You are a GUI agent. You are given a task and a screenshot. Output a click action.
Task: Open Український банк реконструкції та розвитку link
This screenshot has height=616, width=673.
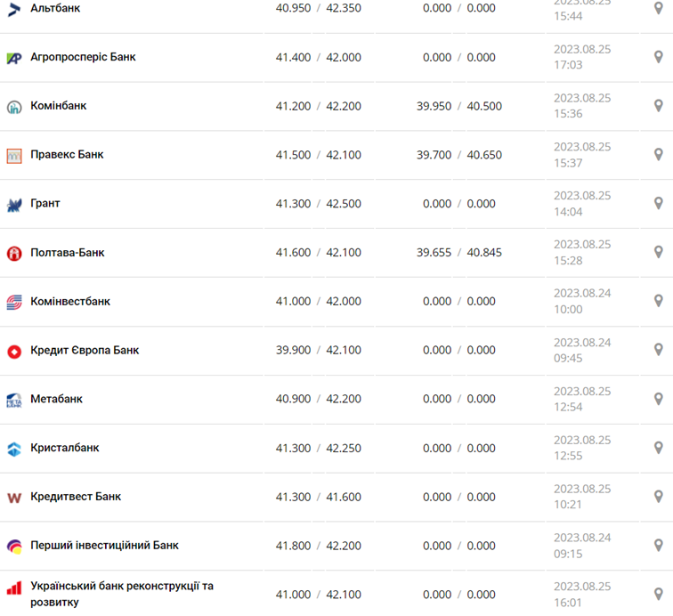(121, 594)
